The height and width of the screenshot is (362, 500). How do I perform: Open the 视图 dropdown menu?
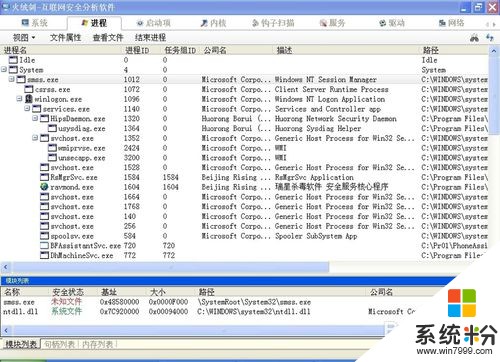point(24,38)
